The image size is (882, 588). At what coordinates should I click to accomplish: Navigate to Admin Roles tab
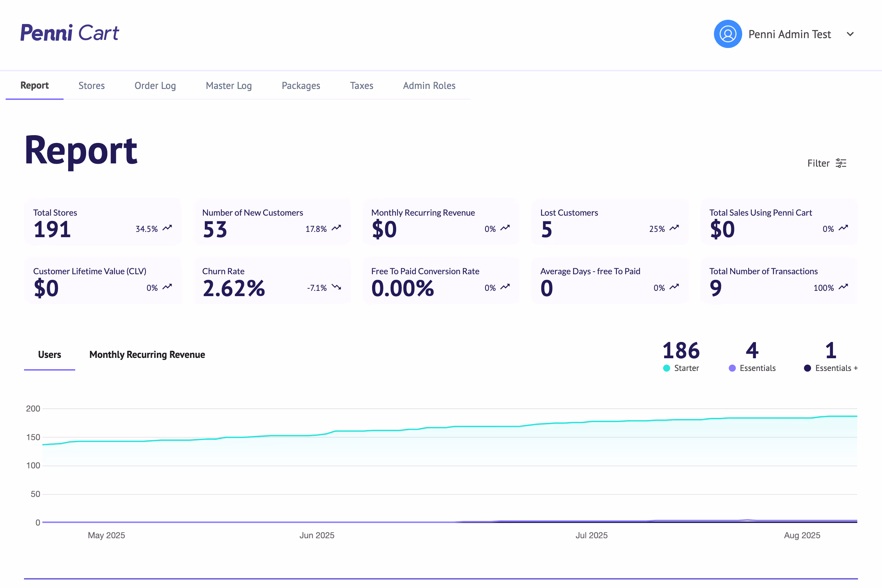429,85
